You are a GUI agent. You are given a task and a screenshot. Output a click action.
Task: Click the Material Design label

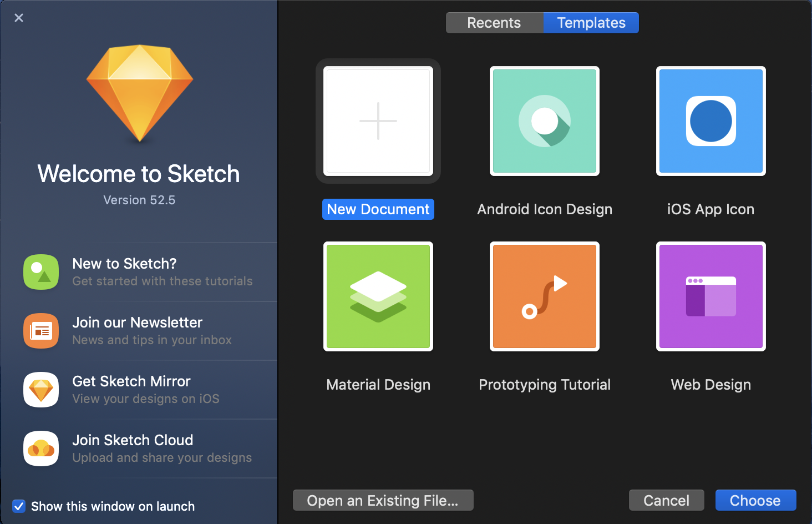click(x=378, y=385)
